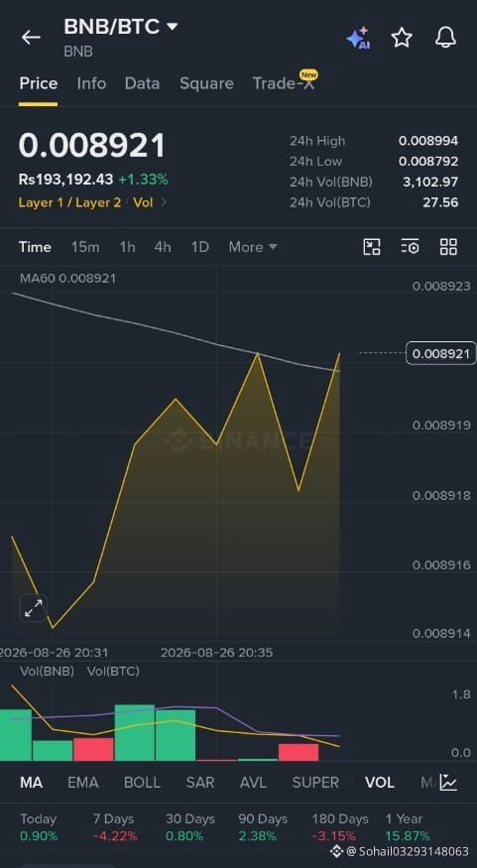Switch to the Price tab
The height and width of the screenshot is (868, 477).
pyautogui.click(x=39, y=83)
